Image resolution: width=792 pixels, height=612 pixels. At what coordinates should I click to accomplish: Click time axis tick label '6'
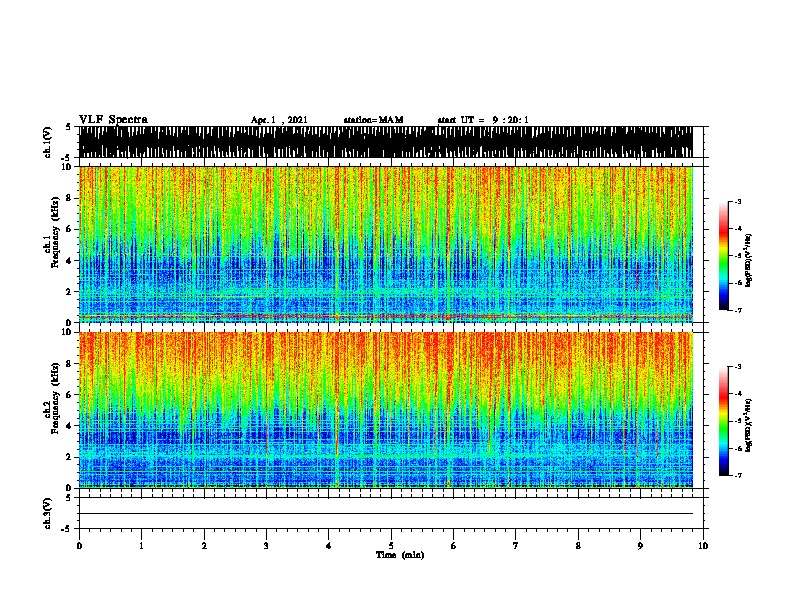pyautogui.click(x=453, y=545)
